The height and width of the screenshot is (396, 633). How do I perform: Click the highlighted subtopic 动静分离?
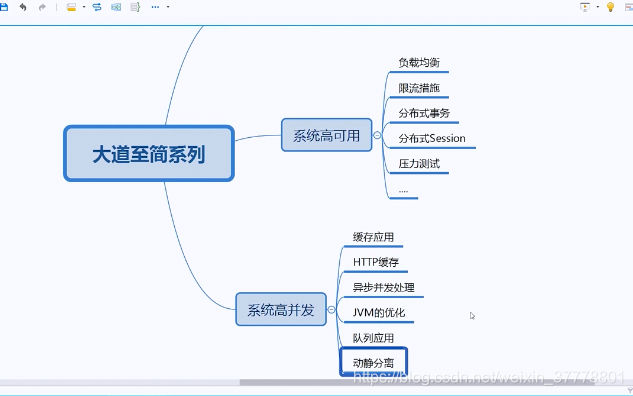373,362
